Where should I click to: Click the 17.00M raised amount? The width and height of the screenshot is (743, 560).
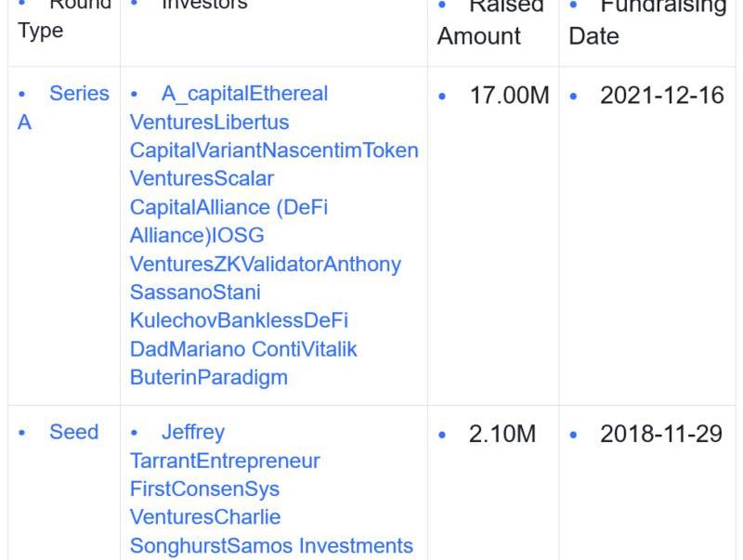point(509,95)
